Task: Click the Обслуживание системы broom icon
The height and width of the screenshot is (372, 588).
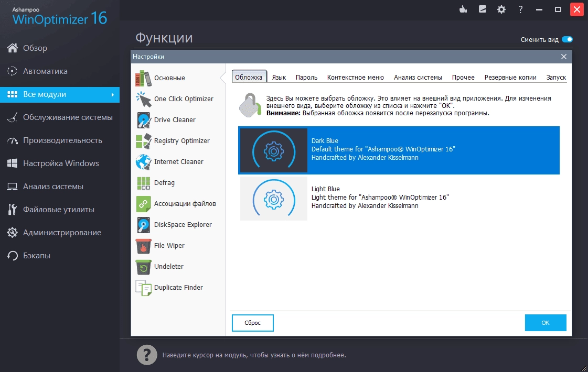Action: 13,117
